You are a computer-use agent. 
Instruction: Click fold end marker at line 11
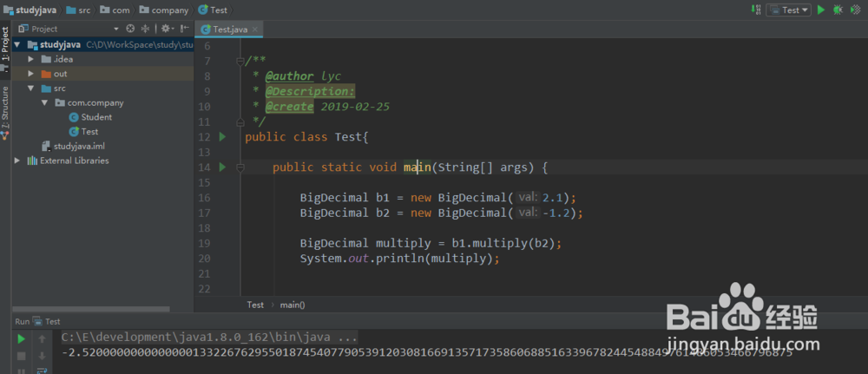click(x=240, y=121)
